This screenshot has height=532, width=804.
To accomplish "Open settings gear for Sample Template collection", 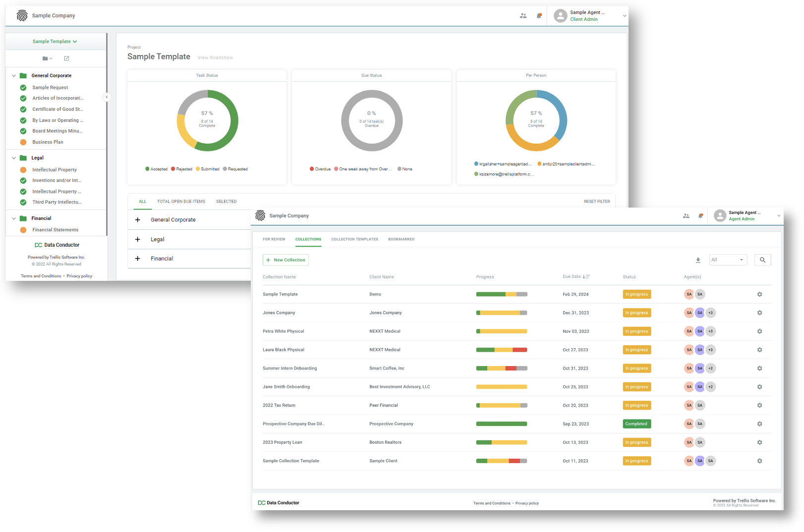I will pyautogui.click(x=759, y=294).
